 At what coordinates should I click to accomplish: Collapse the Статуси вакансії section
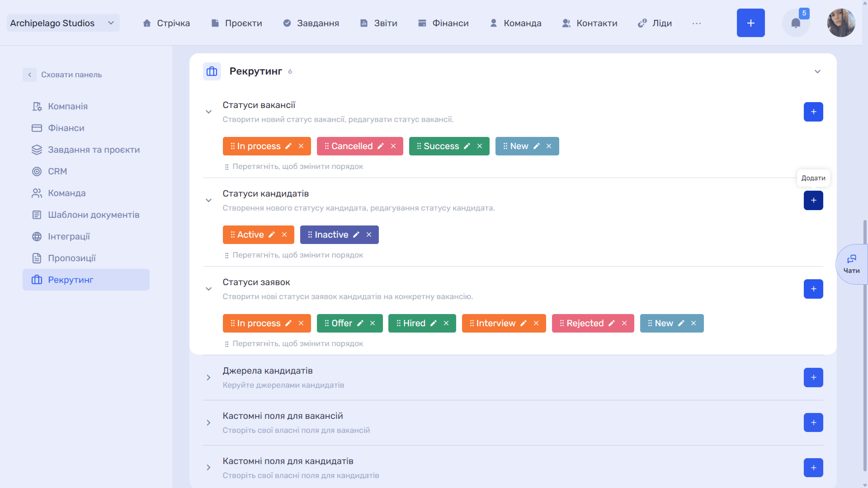point(209,112)
